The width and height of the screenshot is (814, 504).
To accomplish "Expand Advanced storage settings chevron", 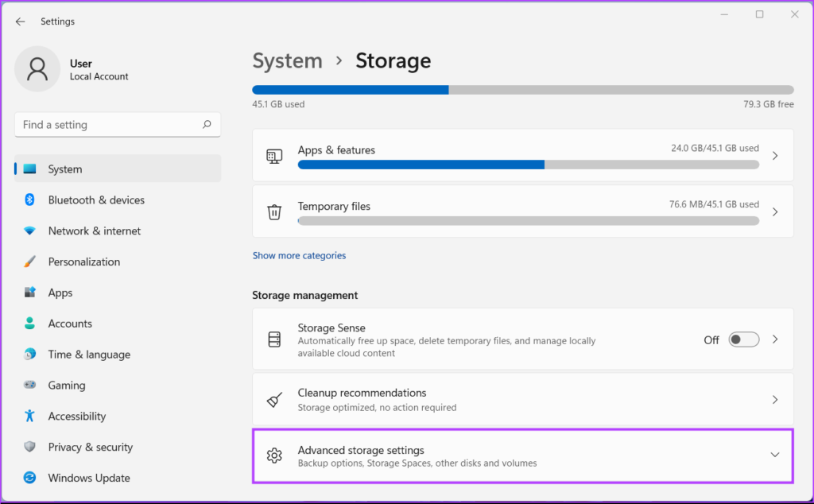I will coord(775,455).
